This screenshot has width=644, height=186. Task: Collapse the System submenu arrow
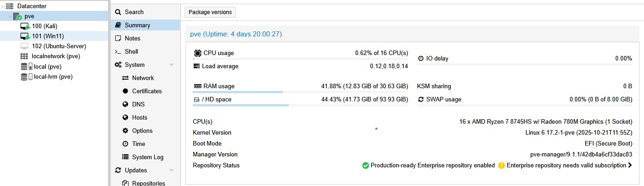(x=171, y=65)
